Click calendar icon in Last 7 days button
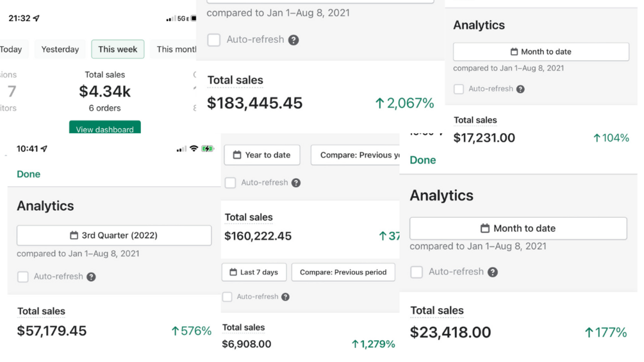 (x=232, y=272)
